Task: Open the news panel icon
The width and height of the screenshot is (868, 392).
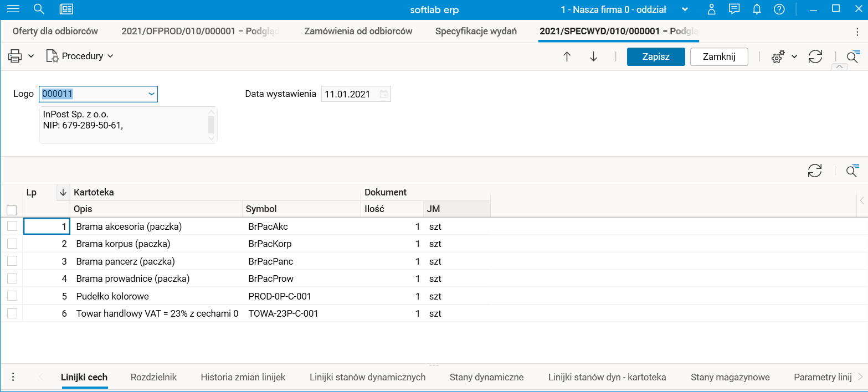Action: (66, 9)
